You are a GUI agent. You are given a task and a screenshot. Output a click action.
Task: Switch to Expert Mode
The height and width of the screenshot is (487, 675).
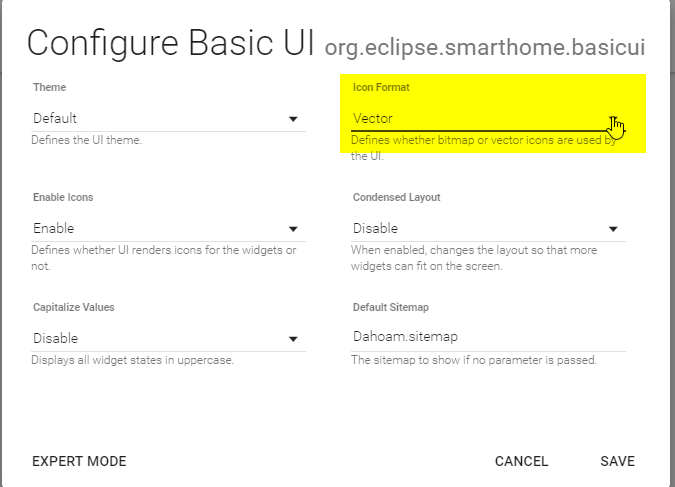79,461
